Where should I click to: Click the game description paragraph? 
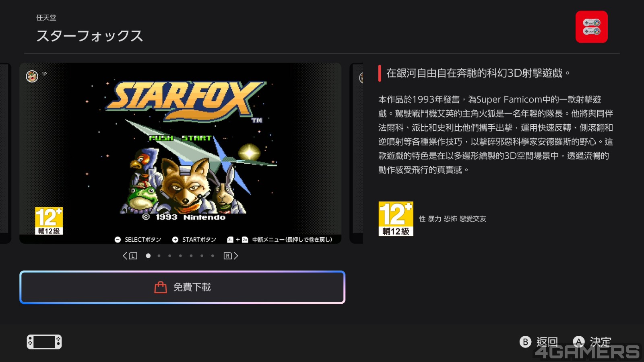pos(495,135)
